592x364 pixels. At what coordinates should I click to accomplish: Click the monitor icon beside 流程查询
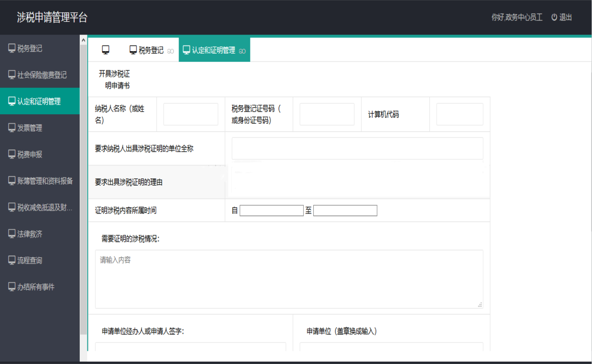[x=12, y=260]
